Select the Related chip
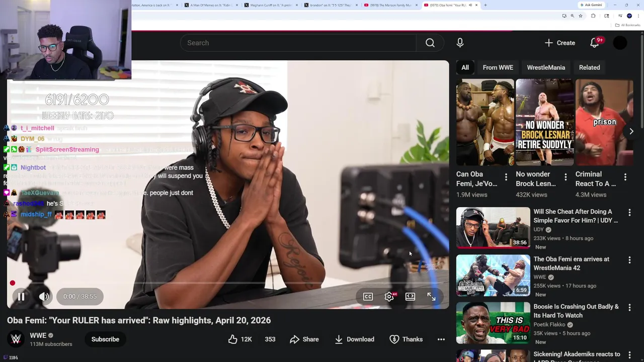 tap(589, 67)
